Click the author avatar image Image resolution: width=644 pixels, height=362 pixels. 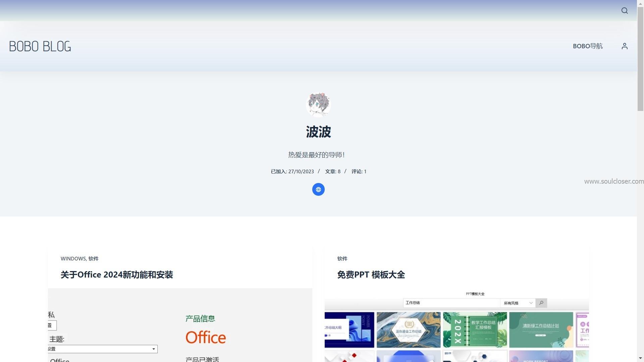click(318, 104)
